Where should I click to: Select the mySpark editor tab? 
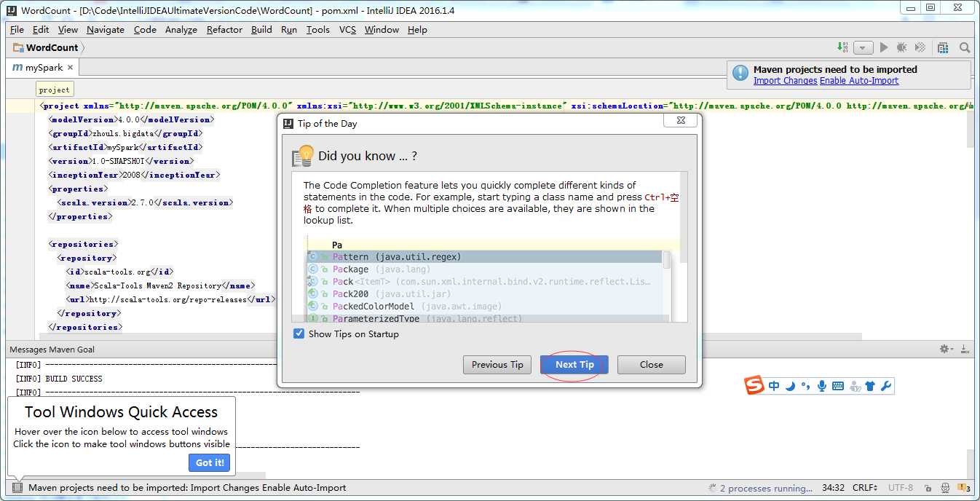44,67
